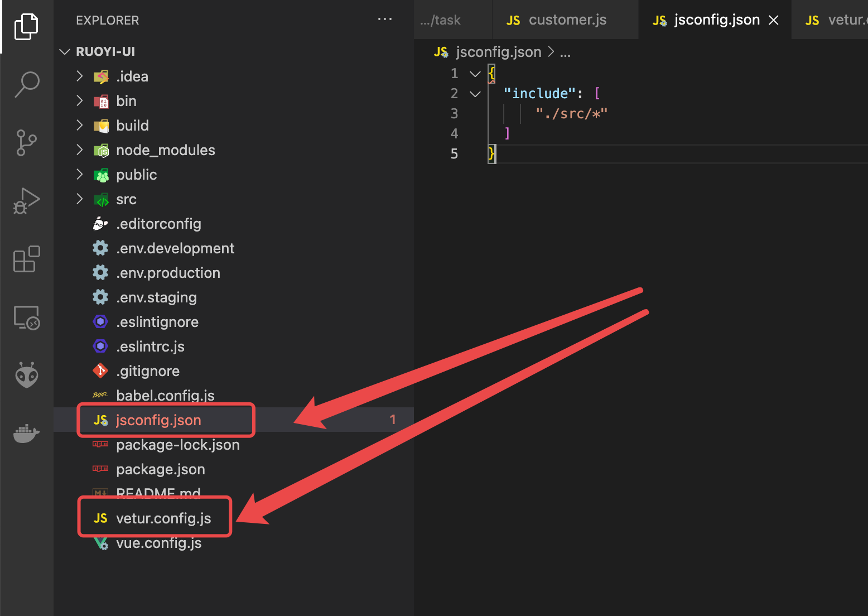Expand the src folder chevron

(79, 199)
